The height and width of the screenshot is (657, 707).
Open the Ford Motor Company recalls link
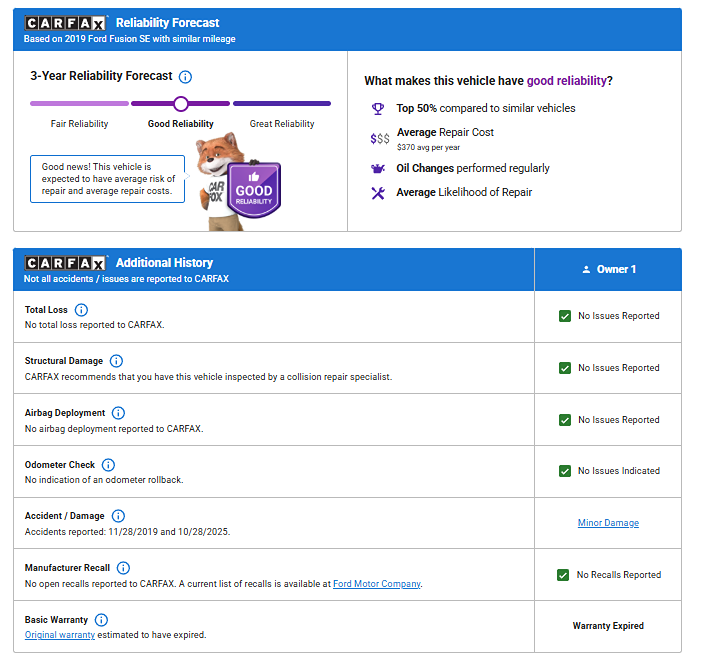(377, 584)
